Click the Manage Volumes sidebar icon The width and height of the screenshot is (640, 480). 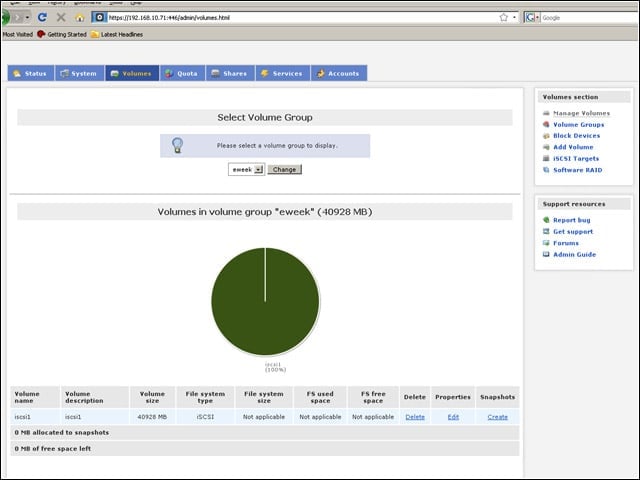(x=546, y=113)
